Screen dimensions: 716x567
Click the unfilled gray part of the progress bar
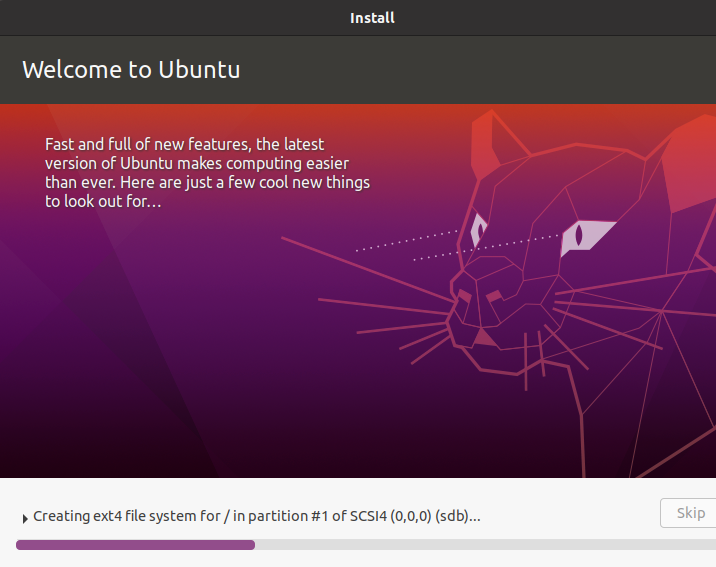point(480,545)
